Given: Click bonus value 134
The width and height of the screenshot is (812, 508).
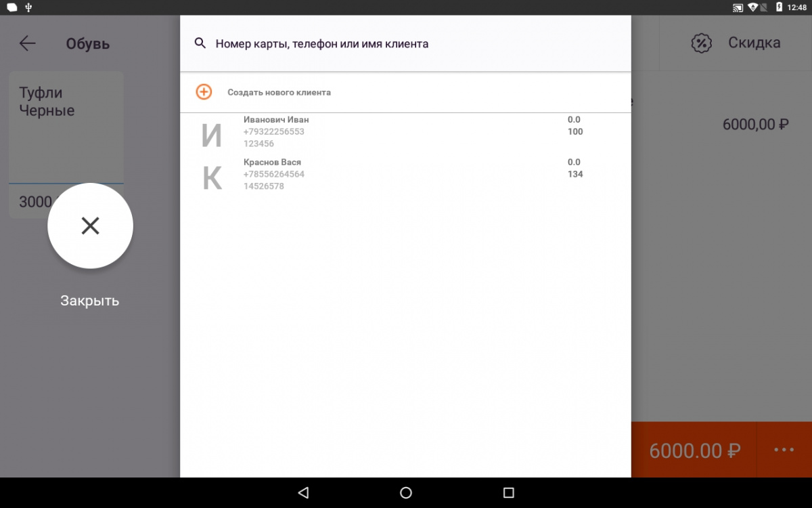Looking at the screenshot, I should [x=575, y=174].
